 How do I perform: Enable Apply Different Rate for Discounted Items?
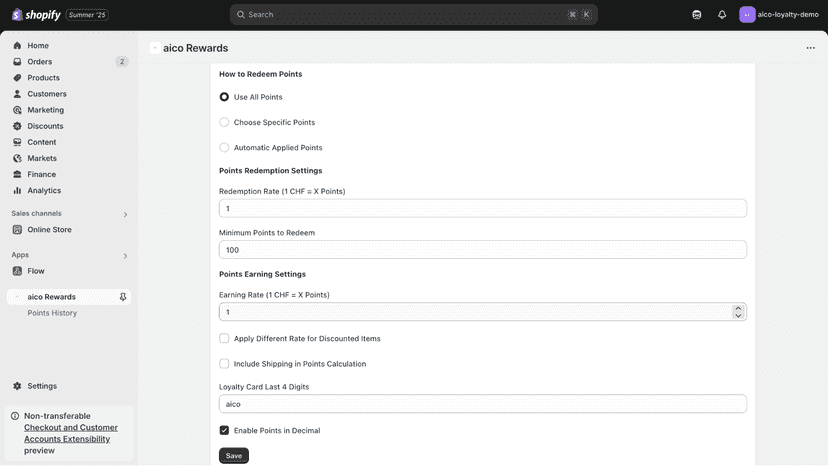[224, 339]
